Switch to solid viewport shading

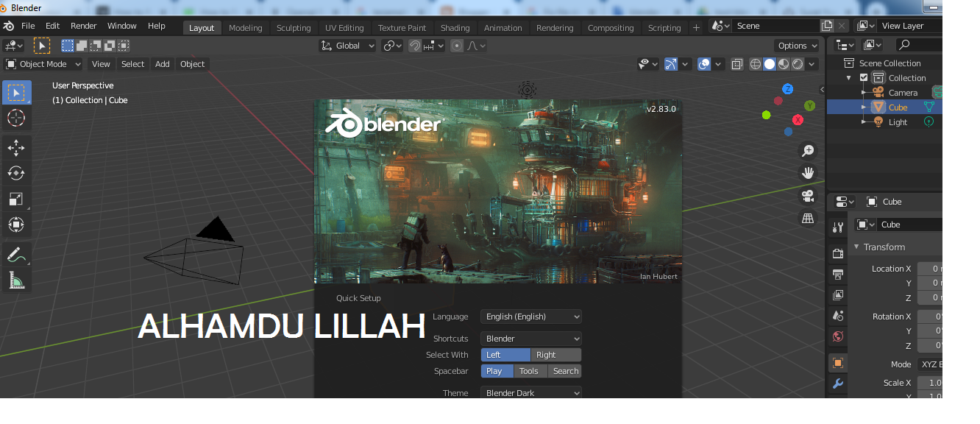pyautogui.click(x=770, y=64)
